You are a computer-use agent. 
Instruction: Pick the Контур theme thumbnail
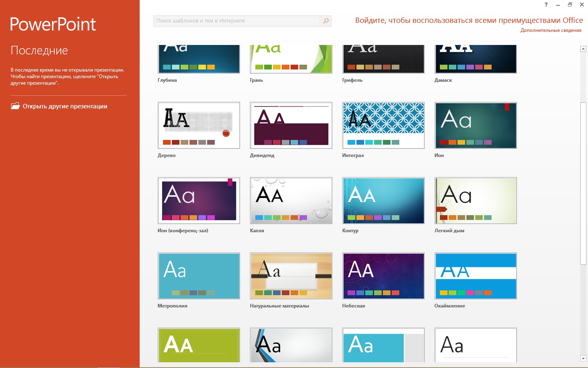383,200
